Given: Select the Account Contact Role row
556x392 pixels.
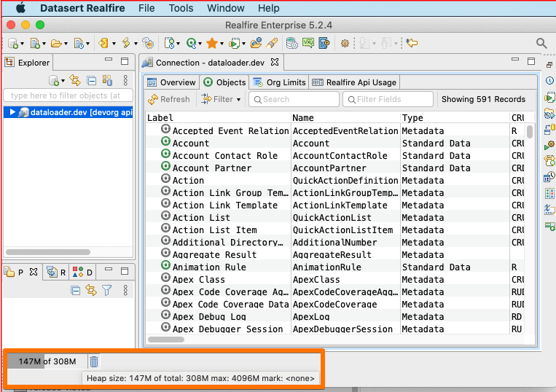Looking at the screenshot, I should point(335,155).
